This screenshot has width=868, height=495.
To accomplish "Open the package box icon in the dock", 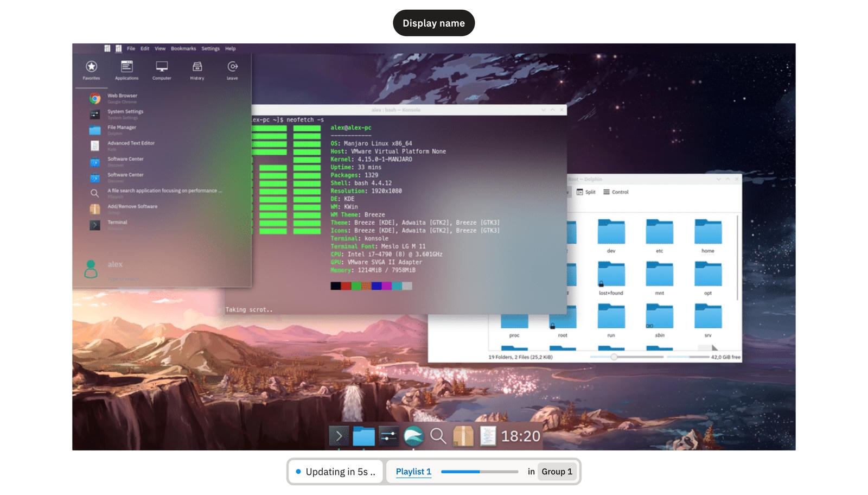I will tap(463, 436).
